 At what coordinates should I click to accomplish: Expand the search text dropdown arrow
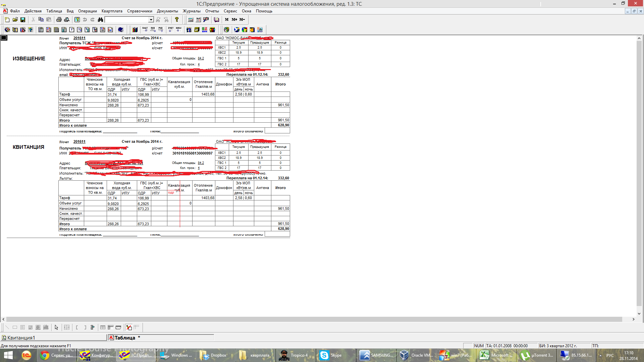(x=151, y=20)
